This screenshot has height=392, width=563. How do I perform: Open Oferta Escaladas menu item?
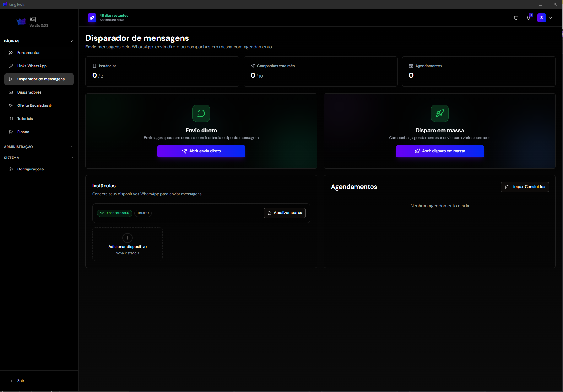tap(39, 105)
